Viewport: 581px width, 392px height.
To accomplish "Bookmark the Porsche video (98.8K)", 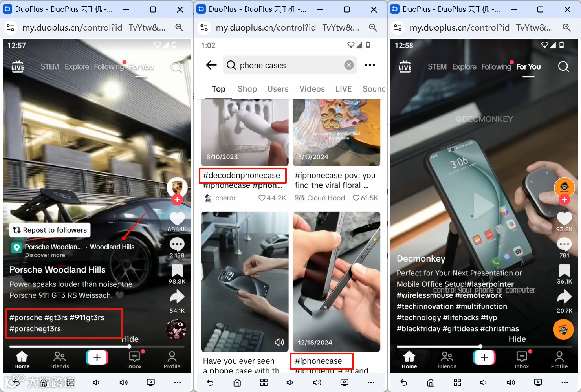I will pyautogui.click(x=177, y=271).
